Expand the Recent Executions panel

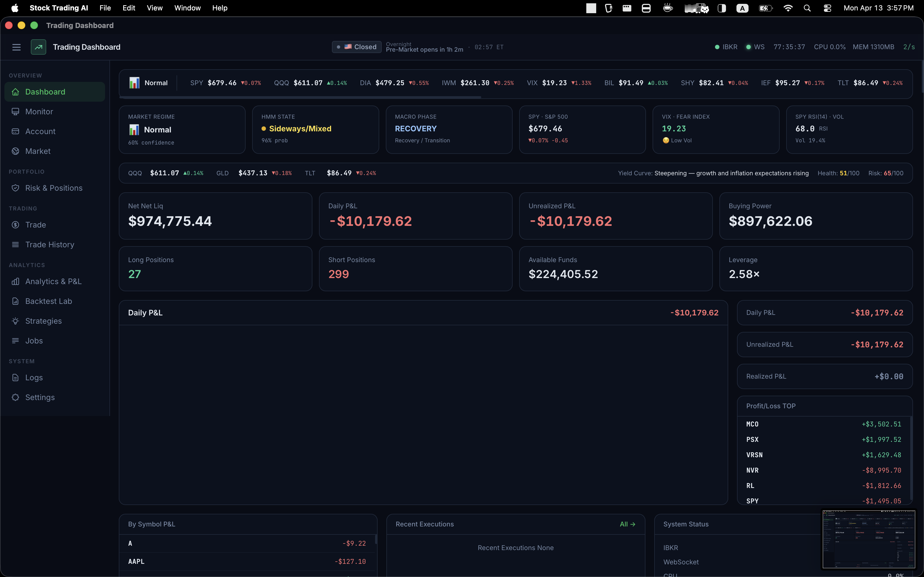[424, 524]
